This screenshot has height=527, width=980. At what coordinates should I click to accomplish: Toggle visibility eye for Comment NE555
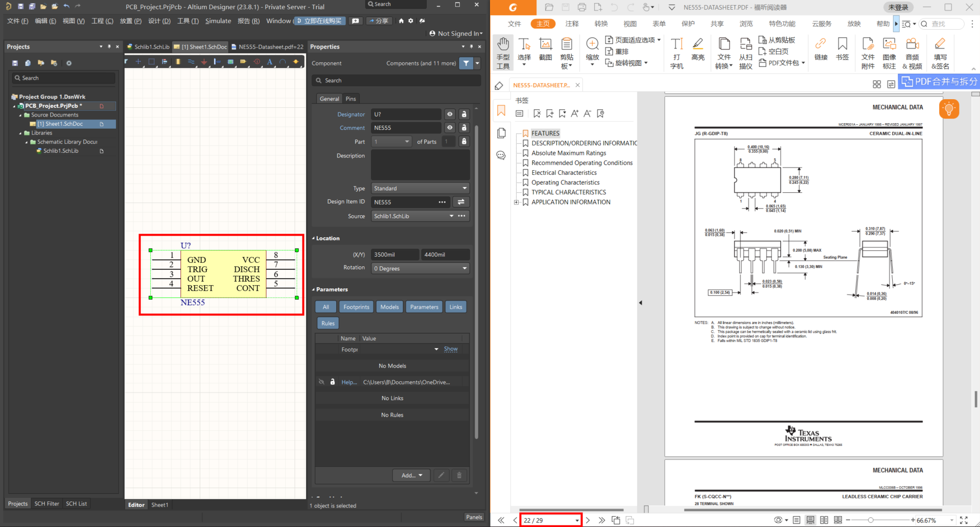click(x=450, y=128)
